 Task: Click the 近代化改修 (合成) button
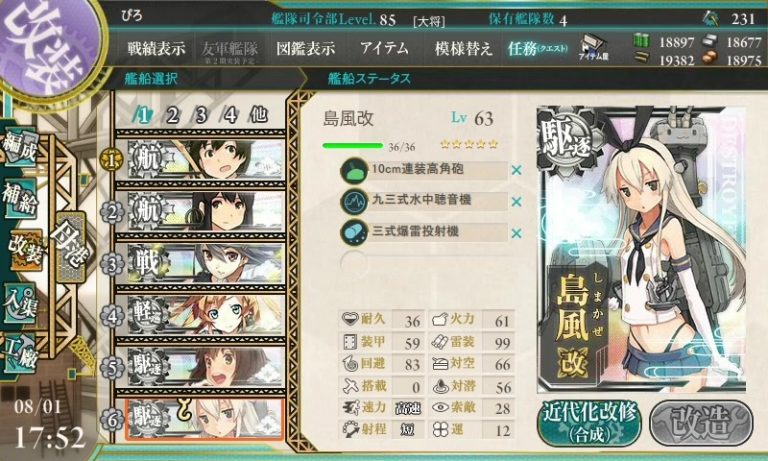click(x=590, y=423)
